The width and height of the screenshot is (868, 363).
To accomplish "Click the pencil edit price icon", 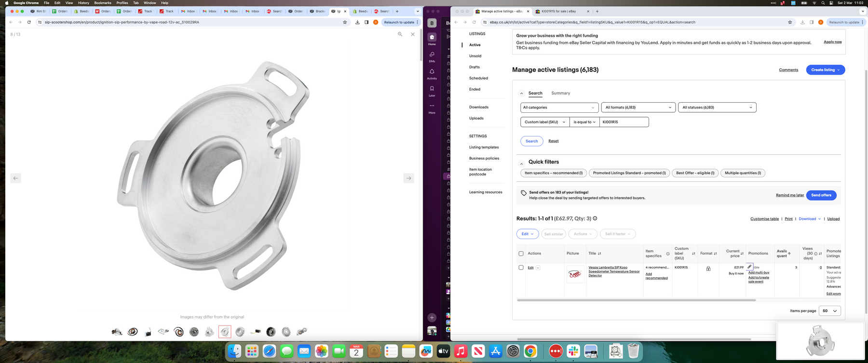I will (749, 267).
